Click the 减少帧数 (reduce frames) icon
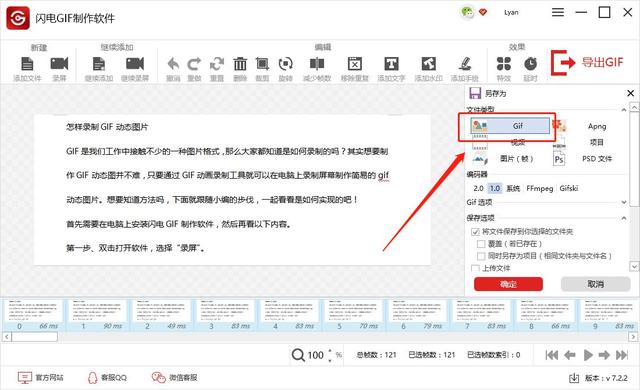The width and height of the screenshot is (640, 390). click(317, 64)
